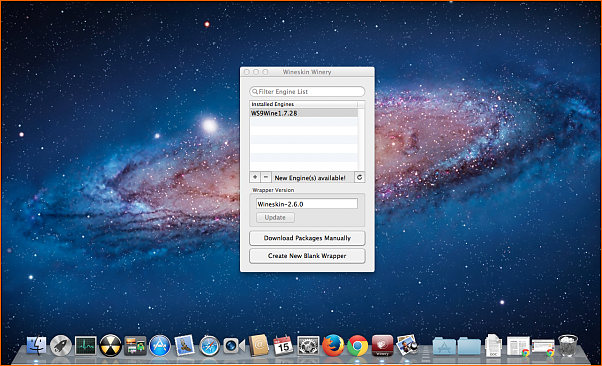
Task: Open Mission Control from the dock
Action: (135, 345)
